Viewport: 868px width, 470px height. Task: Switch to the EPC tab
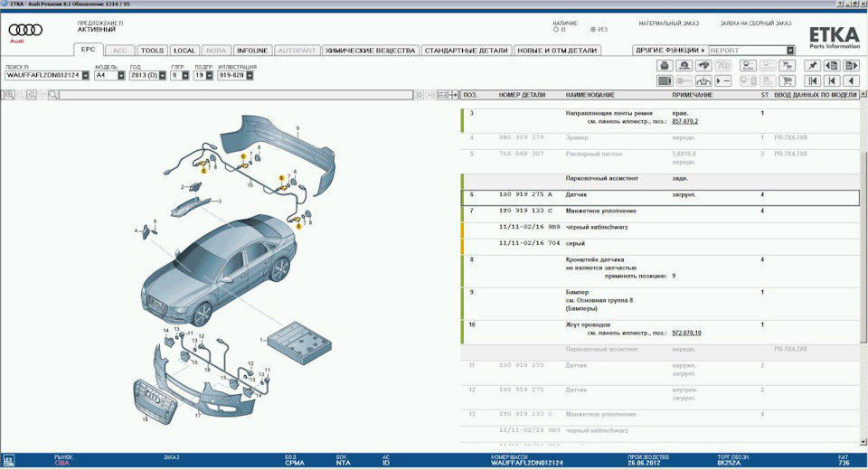pos(88,50)
